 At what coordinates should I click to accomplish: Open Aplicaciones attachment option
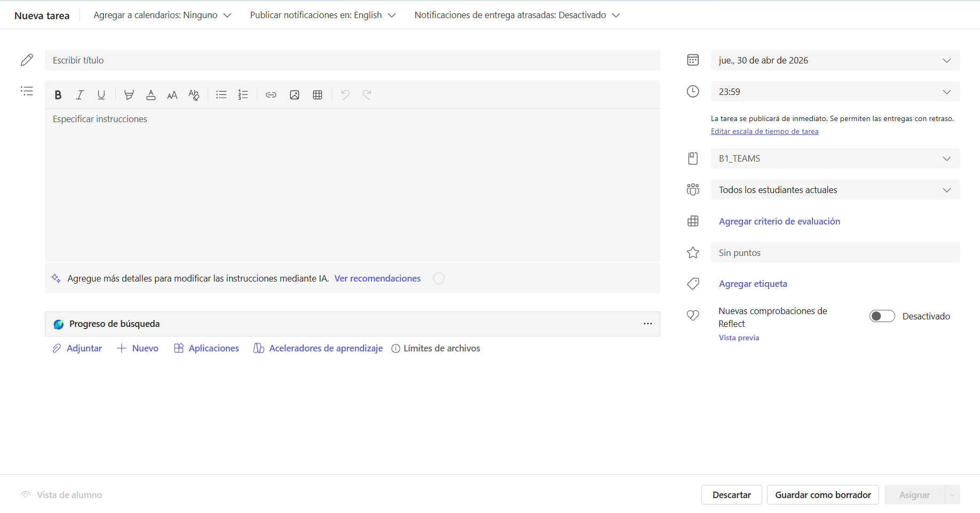click(207, 348)
